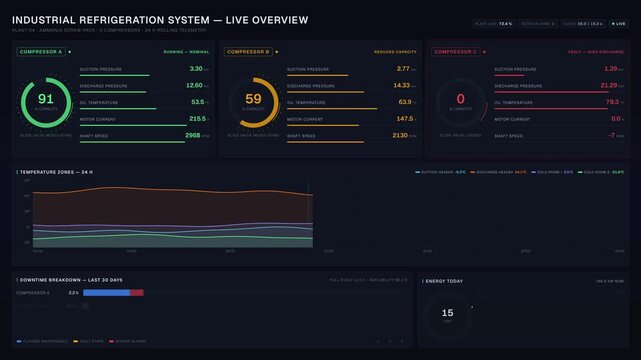The image size is (641, 360).
Task: Click Compressor B oil temperature value 63.9
Action: 405,102
